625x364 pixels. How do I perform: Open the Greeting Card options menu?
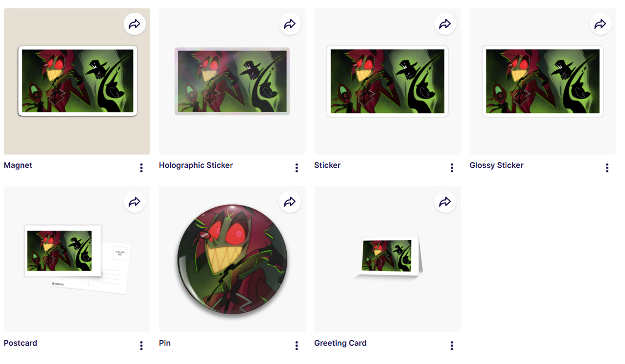(x=452, y=346)
